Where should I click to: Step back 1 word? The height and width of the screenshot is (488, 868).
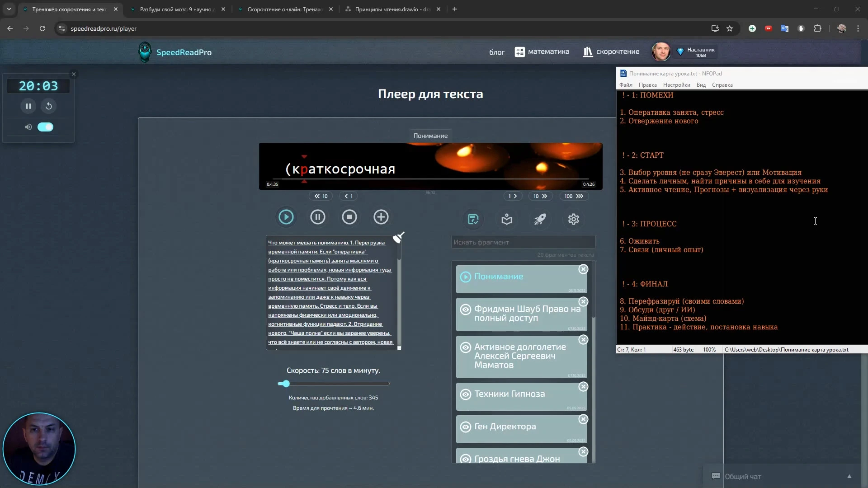coord(349,196)
